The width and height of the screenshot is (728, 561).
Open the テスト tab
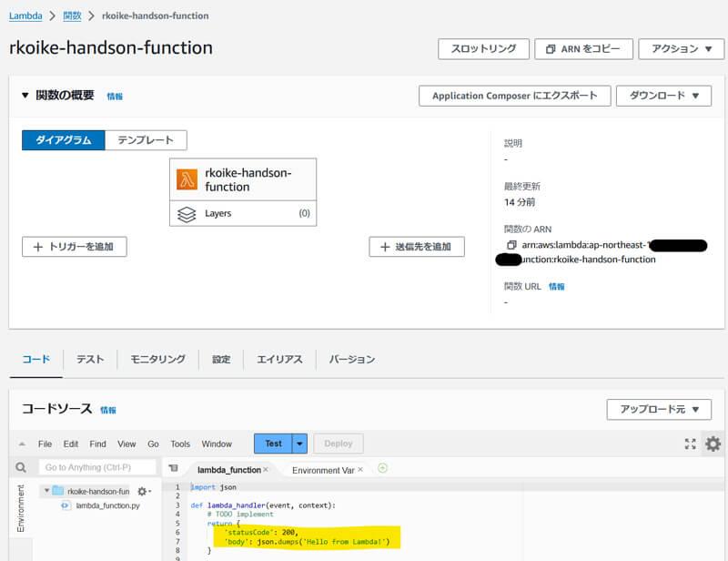click(90, 360)
